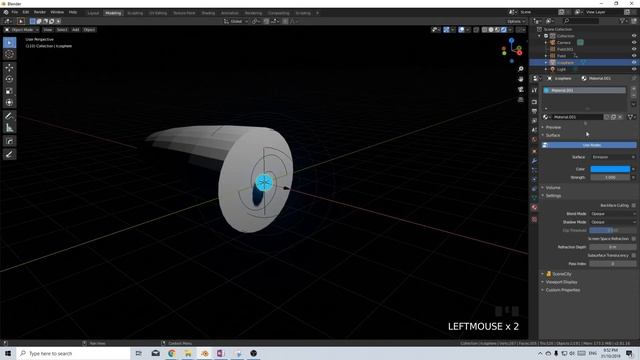Hide Collection with its eye icon

coord(634,36)
